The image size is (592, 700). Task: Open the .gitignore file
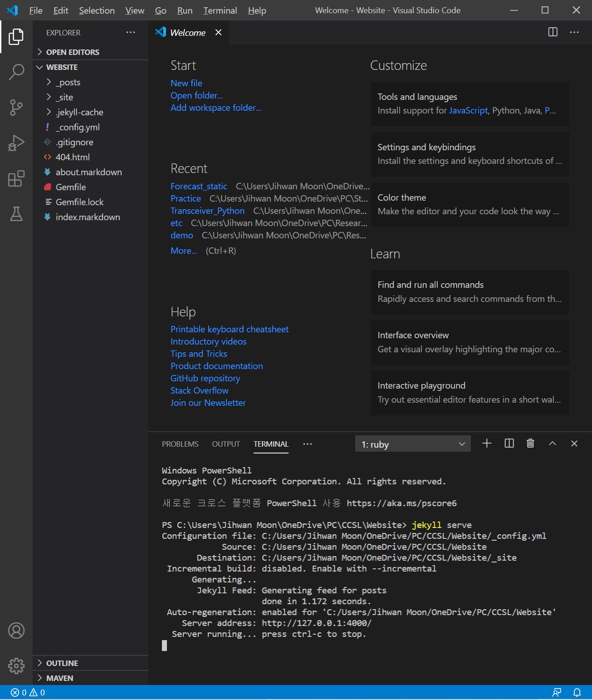[91, 142]
